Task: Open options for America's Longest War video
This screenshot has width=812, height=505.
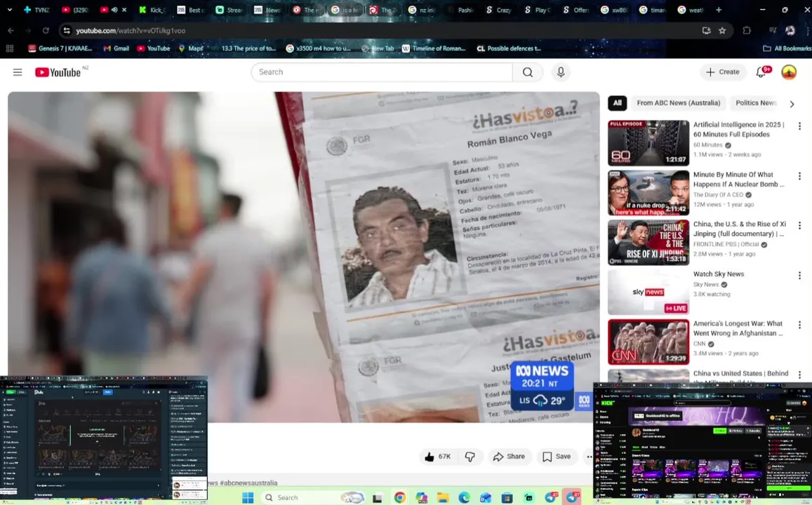Action: click(799, 325)
